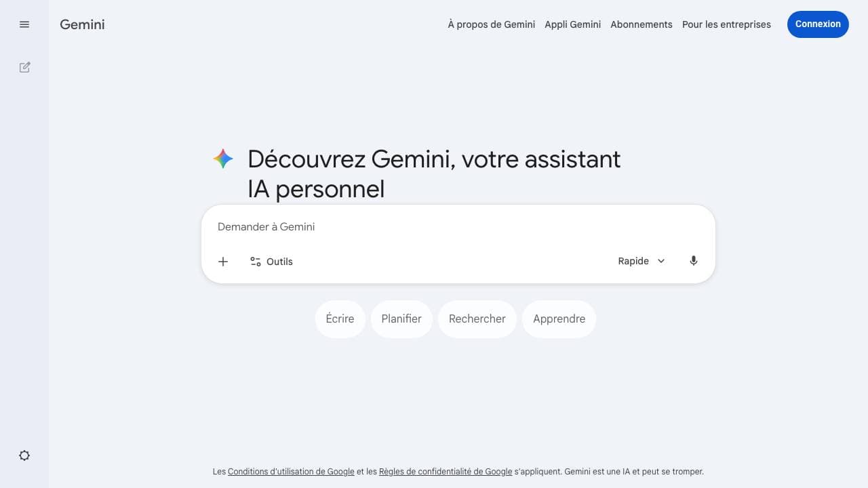
Task: Open the Conditions d'utilisation de Google link
Action: point(291,471)
